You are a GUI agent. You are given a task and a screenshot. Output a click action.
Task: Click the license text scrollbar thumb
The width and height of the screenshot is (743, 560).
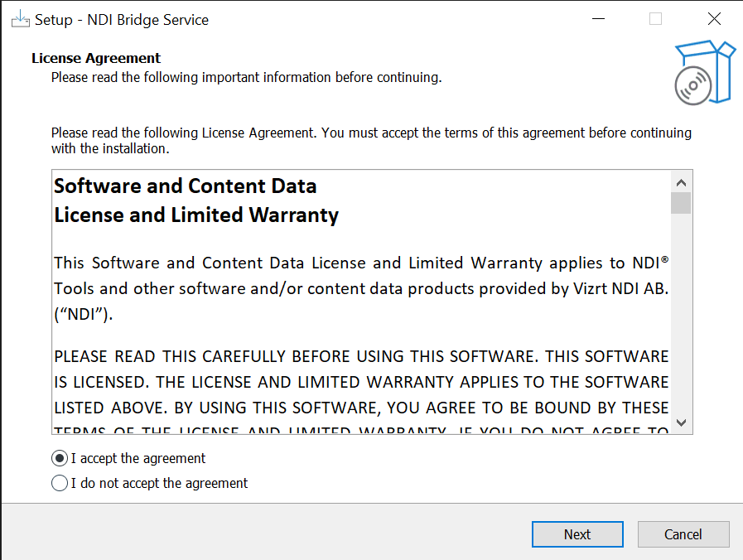[681, 203]
